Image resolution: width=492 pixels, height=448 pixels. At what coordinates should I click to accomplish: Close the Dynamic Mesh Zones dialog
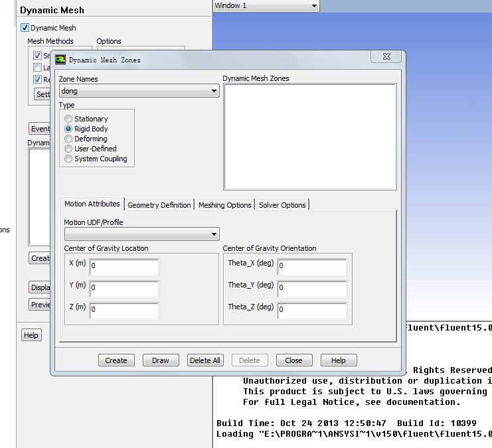(386, 56)
